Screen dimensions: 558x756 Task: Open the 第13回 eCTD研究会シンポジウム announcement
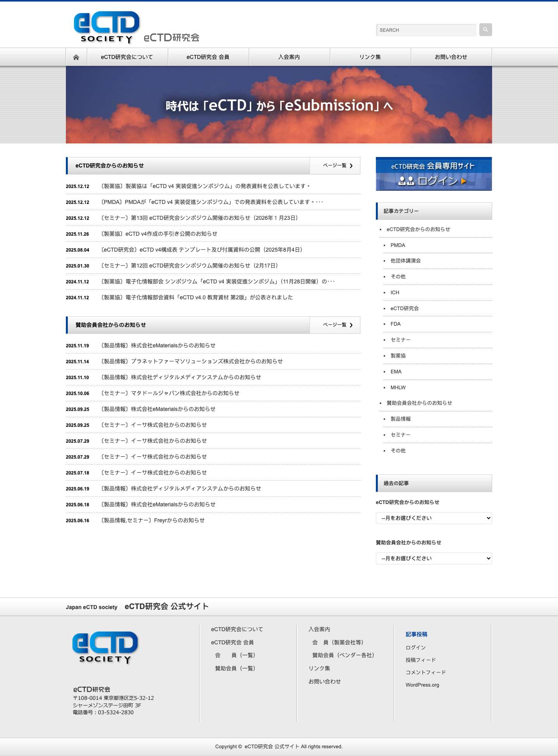[200, 218]
